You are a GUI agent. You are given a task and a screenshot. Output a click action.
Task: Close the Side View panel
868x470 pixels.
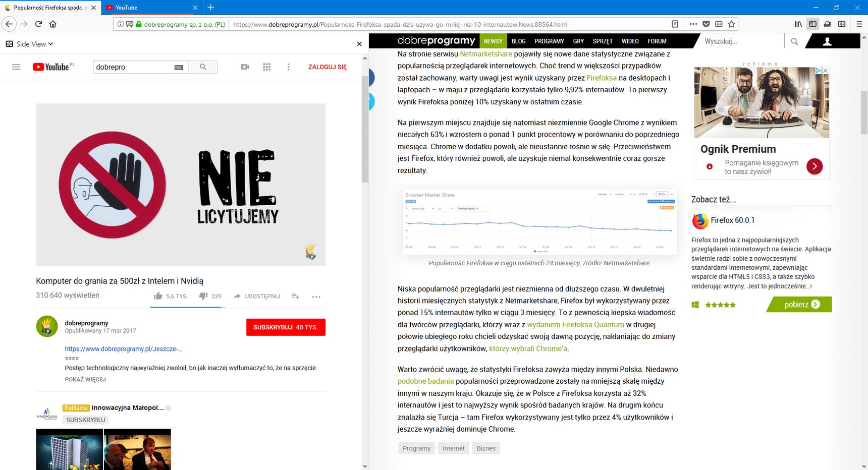(359, 44)
